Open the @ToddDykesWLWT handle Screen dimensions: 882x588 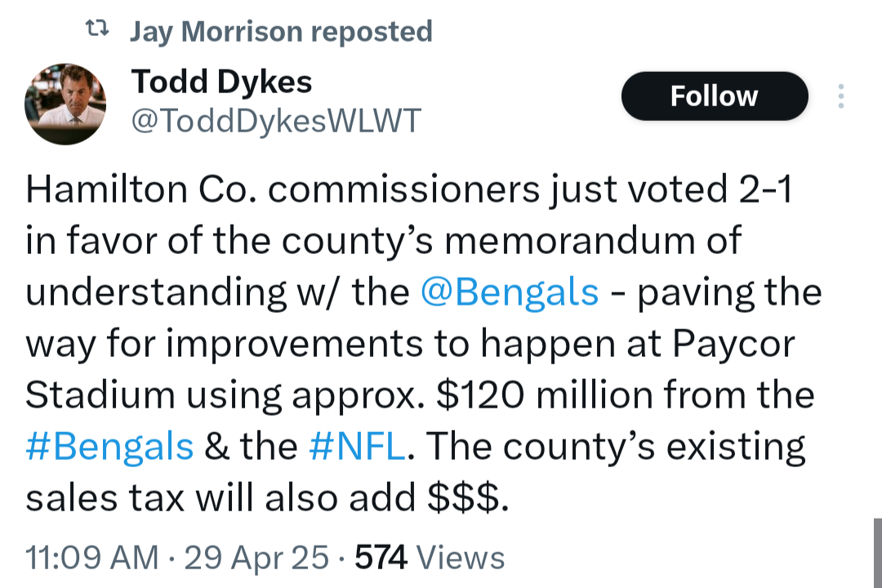point(276,120)
